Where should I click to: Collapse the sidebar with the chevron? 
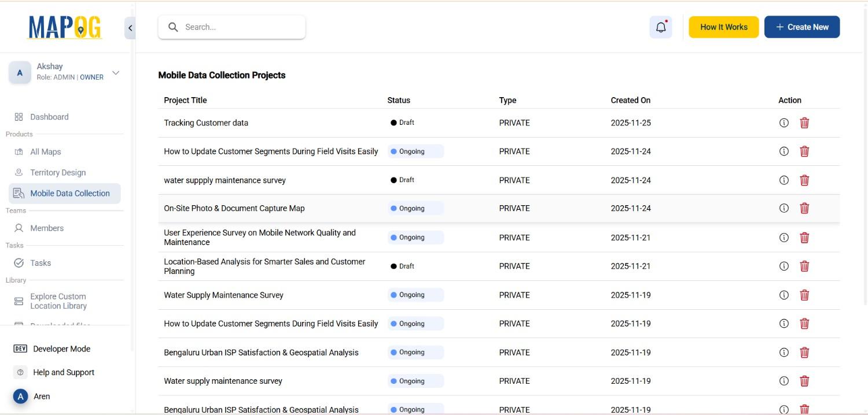[130, 27]
